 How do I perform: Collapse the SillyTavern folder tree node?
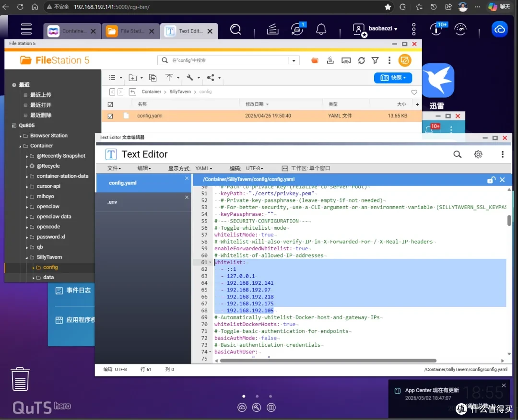pyautogui.click(x=27, y=257)
